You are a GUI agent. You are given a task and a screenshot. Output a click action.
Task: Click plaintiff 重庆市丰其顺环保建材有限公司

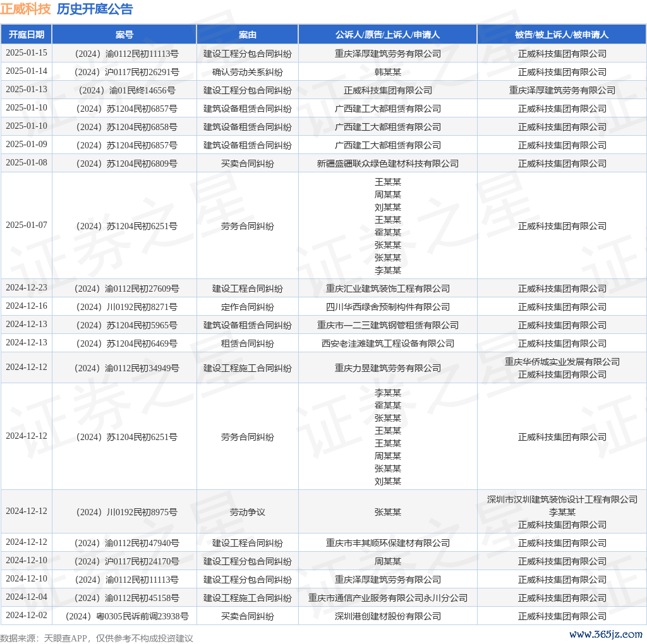(388, 543)
